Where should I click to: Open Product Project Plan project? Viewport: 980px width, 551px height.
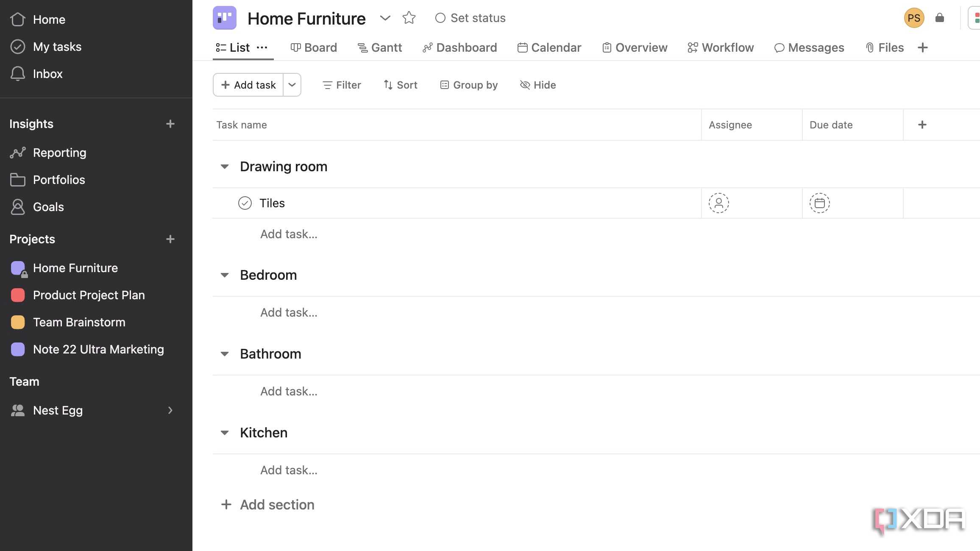pyautogui.click(x=78, y=295)
